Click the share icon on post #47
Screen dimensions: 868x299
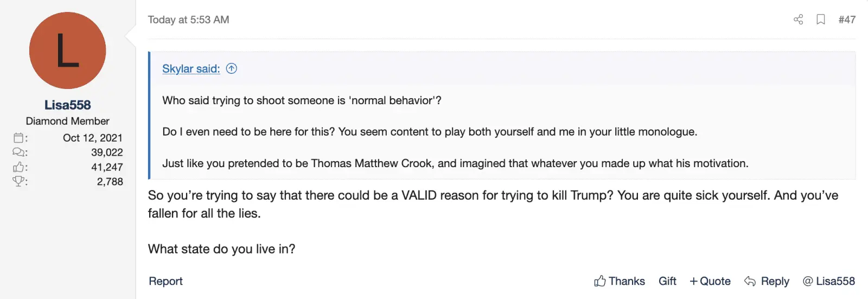pos(798,20)
